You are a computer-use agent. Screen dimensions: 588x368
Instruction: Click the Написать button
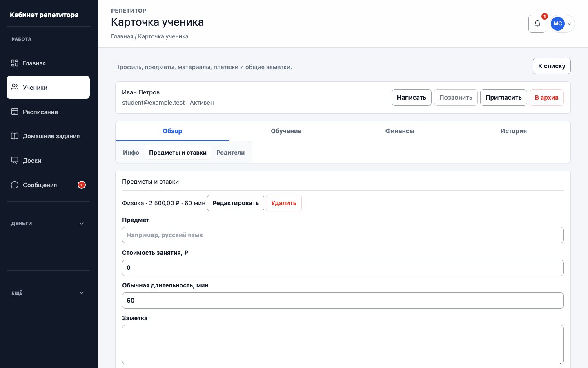click(412, 98)
